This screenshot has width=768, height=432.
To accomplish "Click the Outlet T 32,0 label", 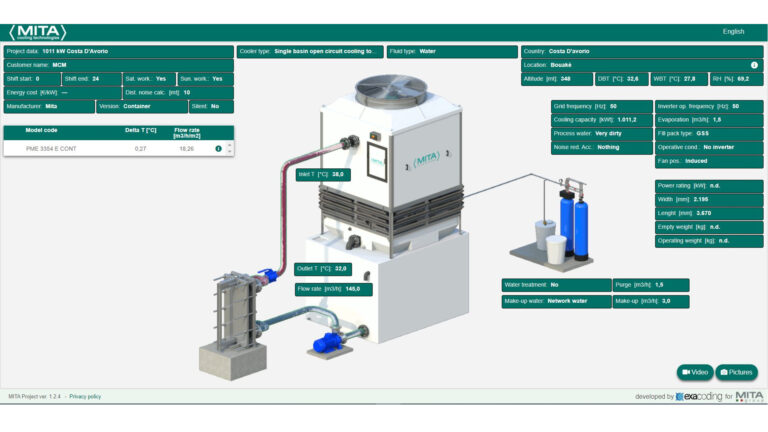I will point(323,269).
